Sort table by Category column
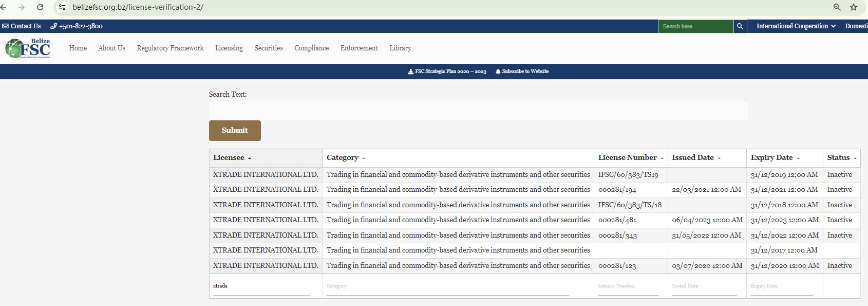Image resolution: width=868 pixels, height=306 pixels. (x=458, y=158)
